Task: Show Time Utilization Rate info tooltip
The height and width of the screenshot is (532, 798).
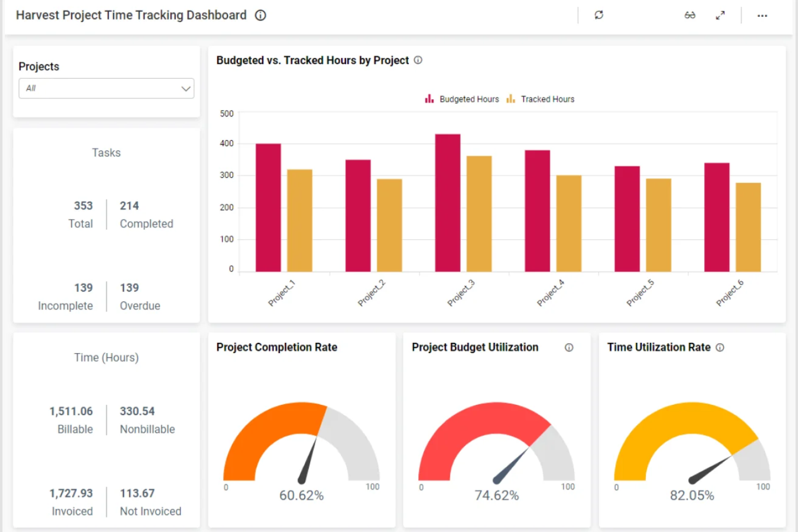Action: point(721,348)
